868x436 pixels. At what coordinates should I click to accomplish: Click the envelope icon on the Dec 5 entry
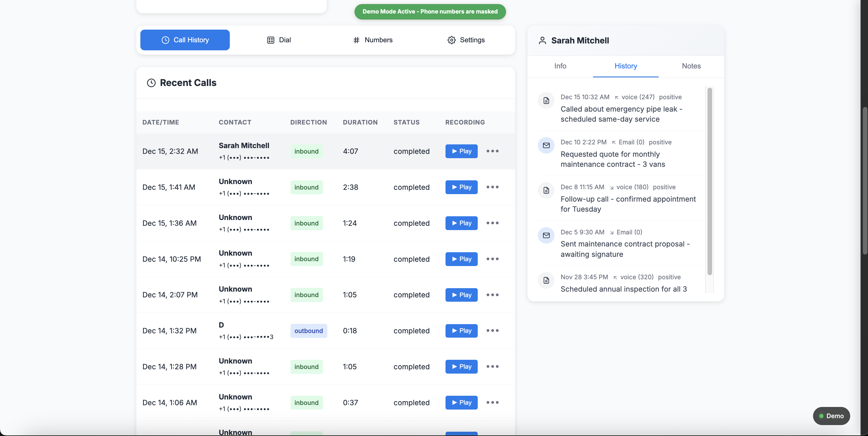(x=546, y=236)
